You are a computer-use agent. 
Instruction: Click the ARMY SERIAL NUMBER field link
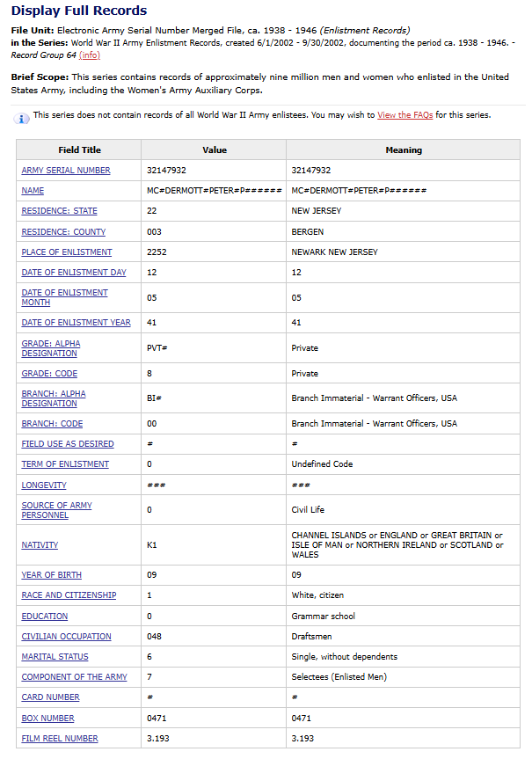(66, 171)
